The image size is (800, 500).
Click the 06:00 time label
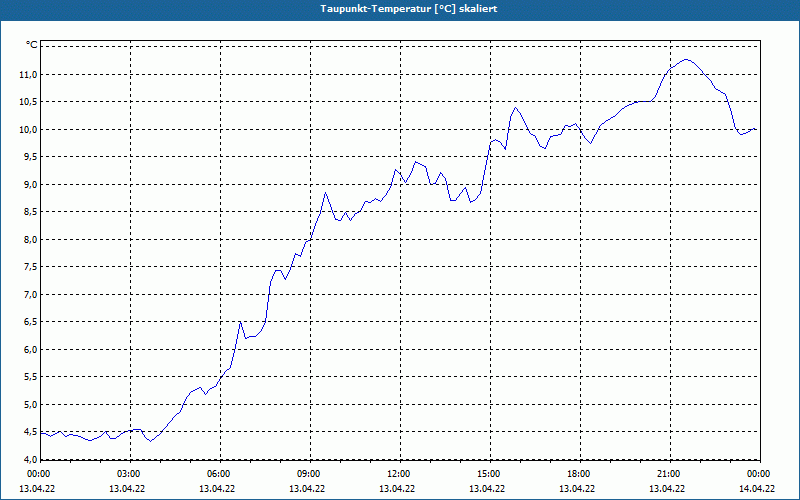click(219, 474)
